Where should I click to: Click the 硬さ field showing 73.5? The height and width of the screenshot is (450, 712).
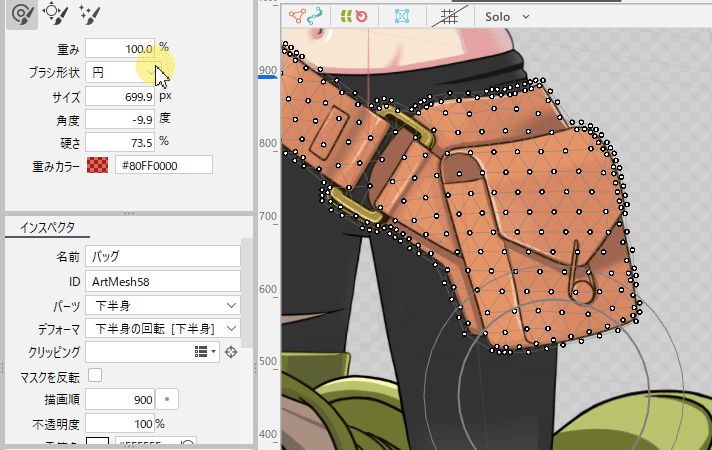click(x=120, y=143)
